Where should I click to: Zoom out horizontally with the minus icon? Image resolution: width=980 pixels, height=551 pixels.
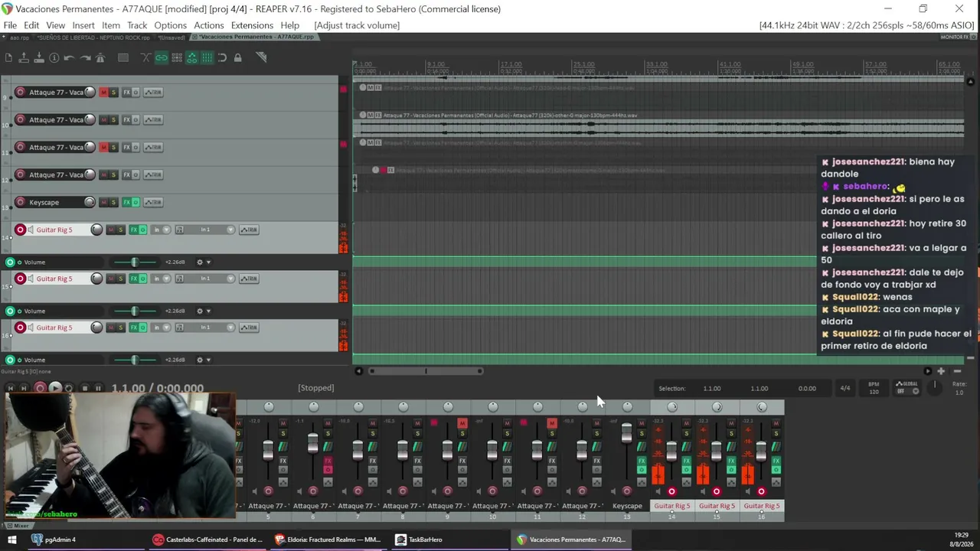click(957, 371)
